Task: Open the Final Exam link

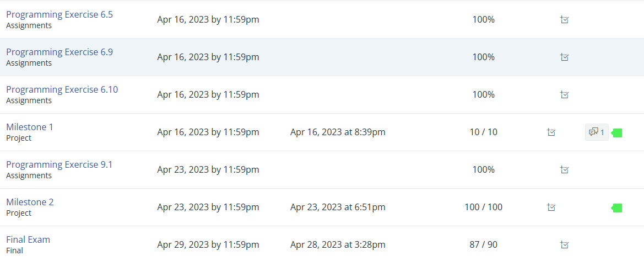Action: click(x=28, y=239)
